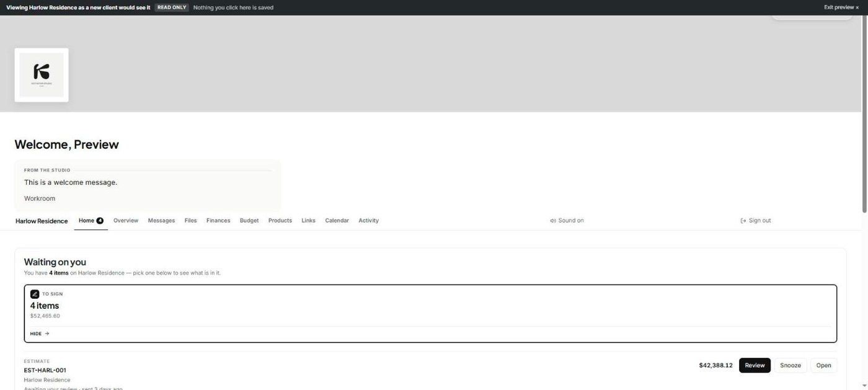
Task: Click the READ ONLY badge
Action: tap(172, 7)
